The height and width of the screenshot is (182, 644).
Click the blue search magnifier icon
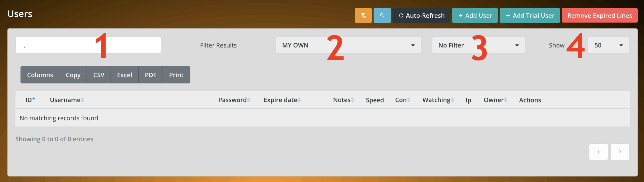coord(382,16)
